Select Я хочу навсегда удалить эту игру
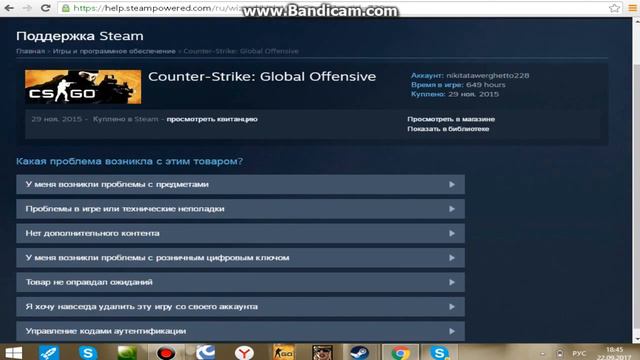This screenshot has width=640, height=360. pyautogui.click(x=240, y=307)
